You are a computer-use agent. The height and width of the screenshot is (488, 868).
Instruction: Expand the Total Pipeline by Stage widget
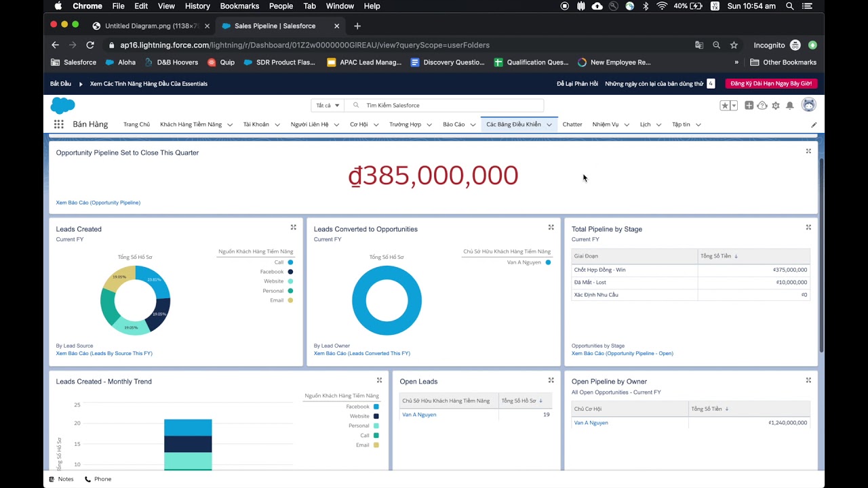pos(808,228)
